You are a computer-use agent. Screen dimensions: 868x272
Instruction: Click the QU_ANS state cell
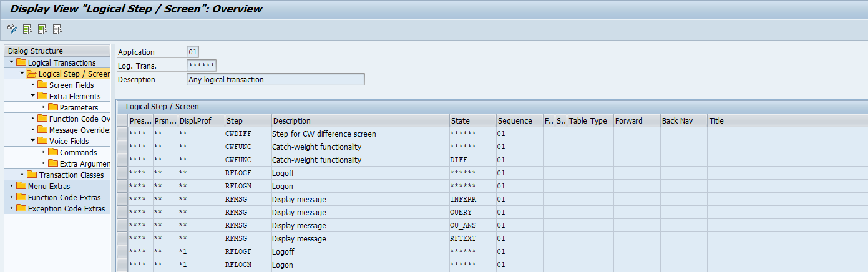pos(472,226)
